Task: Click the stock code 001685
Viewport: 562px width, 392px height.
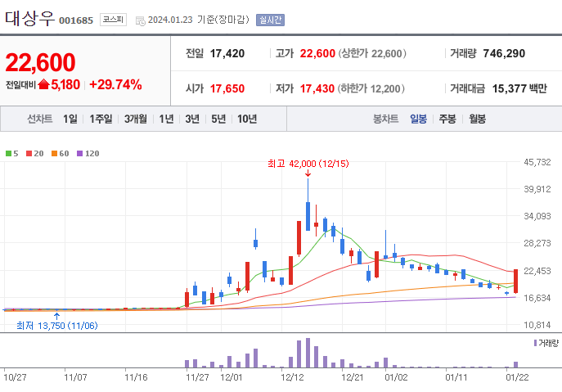Action: point(76,20)
